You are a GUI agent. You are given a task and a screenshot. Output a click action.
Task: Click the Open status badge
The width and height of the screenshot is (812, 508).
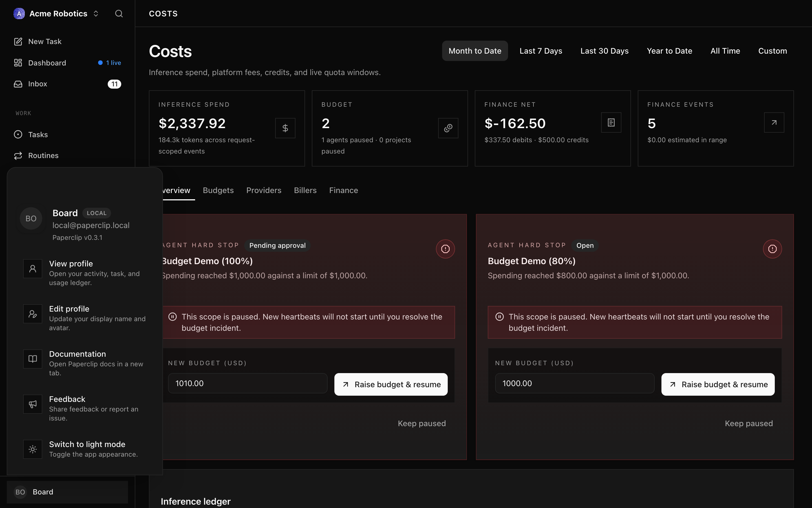click(585, 246)
